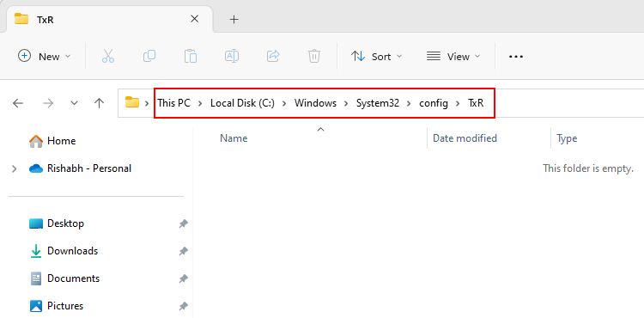Open Desktop in quick access

57,223
